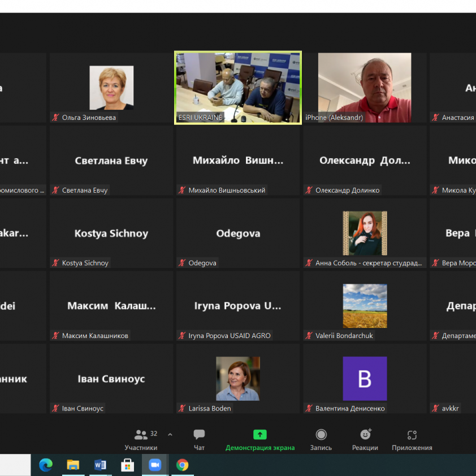
Task: Select Valerii Bondarchuk's field photo tile
Action: click(365, 305)
